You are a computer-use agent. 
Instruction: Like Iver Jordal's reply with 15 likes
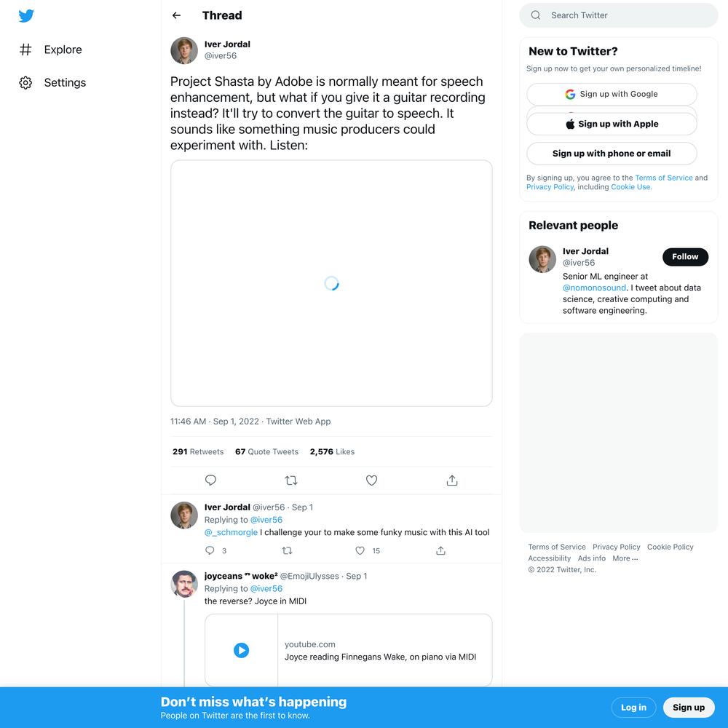(x=360, y=550)
